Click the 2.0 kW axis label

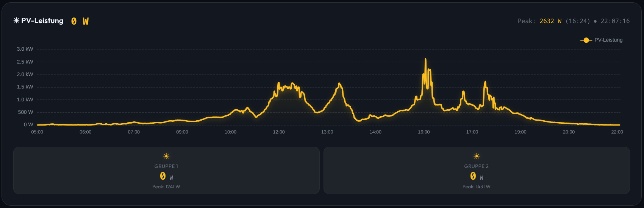[x=25, y=75]
